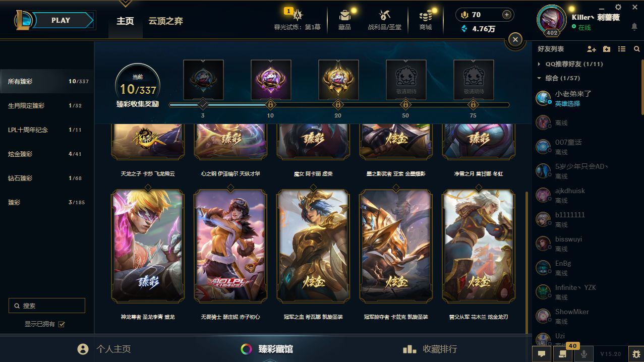The height and width of the screenshot is (362, 644).
Task: Switch to the 收藏排行 tab
Action: coord(430,349)
